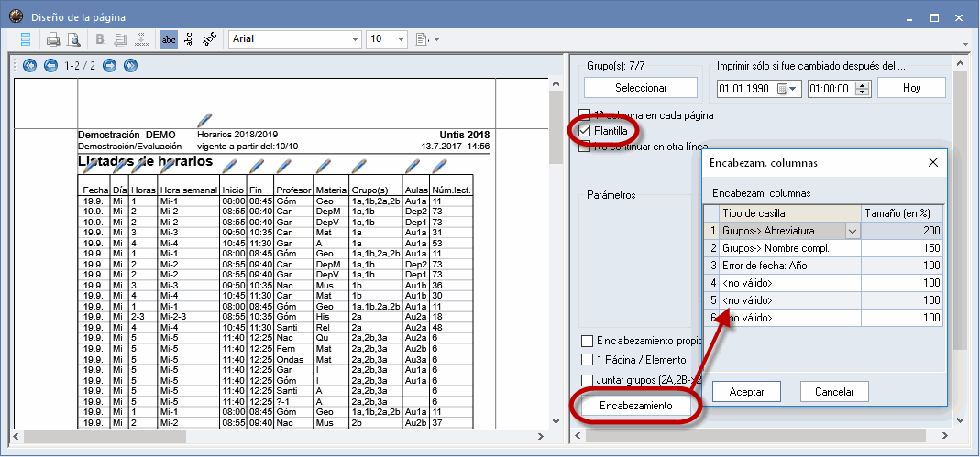Toggle No continuar en otra línea checkbox
The image size is (980, 457).
tap(584, 147)
